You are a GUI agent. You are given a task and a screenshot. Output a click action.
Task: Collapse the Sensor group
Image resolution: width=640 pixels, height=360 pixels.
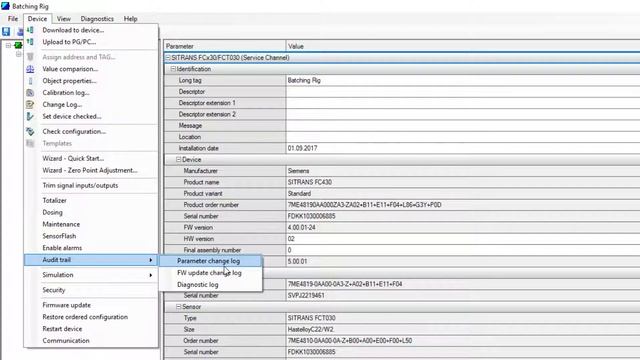pyautogui.click(x=178, y=307)
